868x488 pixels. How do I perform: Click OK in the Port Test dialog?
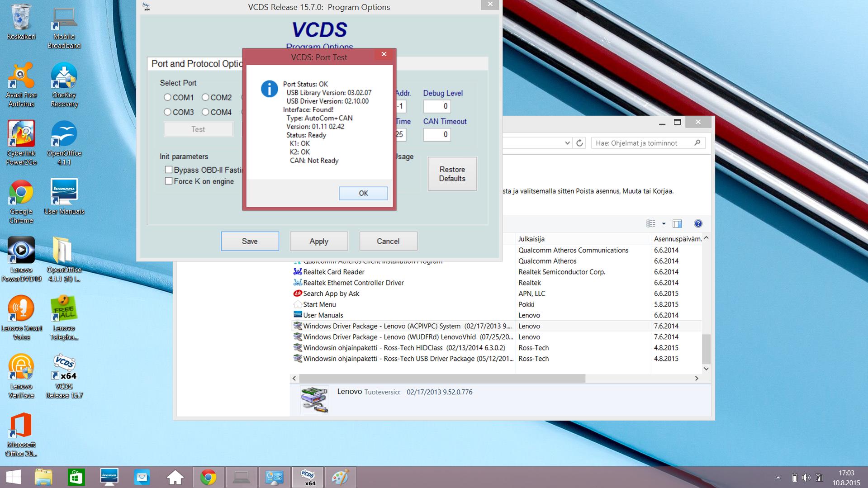pyautogui.click(x=363, y=193)
